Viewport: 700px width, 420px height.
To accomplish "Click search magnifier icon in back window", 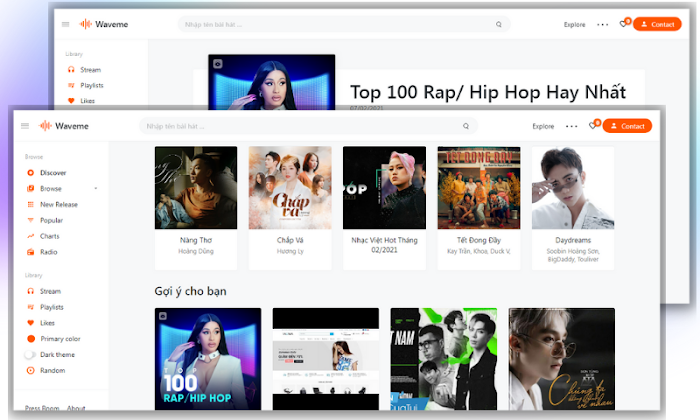I will pos(499,25).
